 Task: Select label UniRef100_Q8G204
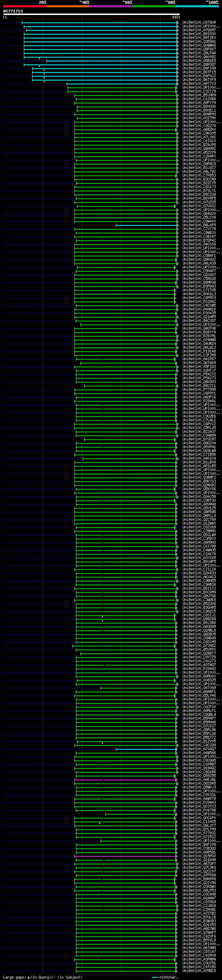pyautogui.click(x=199, y=443)
